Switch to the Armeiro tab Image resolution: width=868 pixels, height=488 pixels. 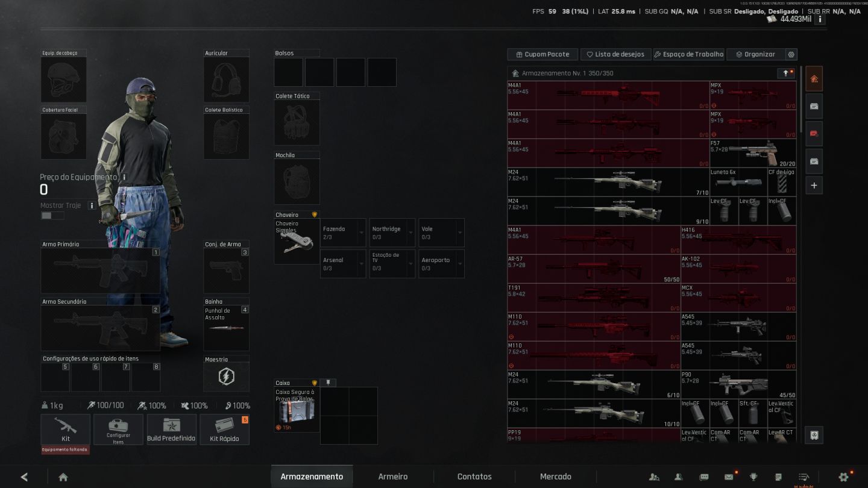click(x=393, y=477)
